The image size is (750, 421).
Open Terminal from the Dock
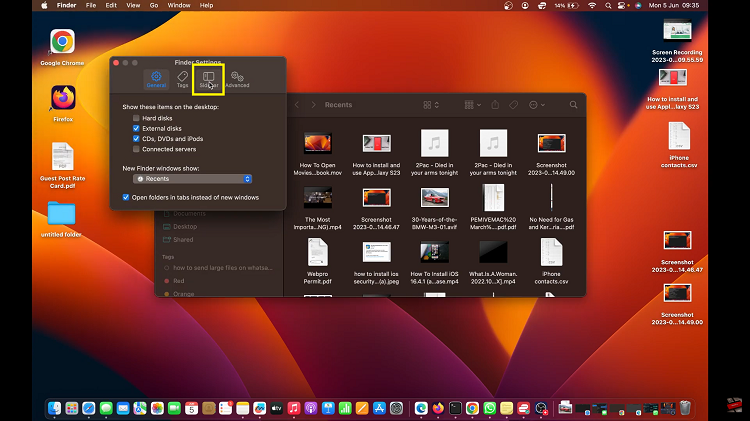pyautogui.click(x=455, y=408)
